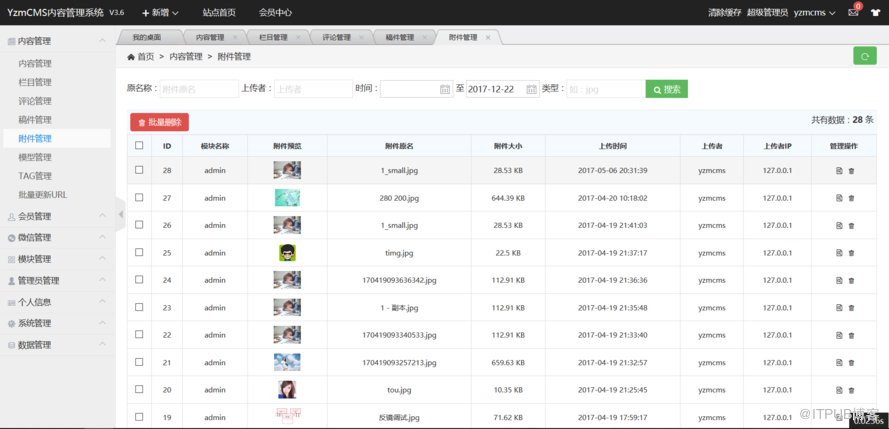Expand the 个人信息 sidebar section
This screenshot has width=889, height=429.
pos(56,302)
